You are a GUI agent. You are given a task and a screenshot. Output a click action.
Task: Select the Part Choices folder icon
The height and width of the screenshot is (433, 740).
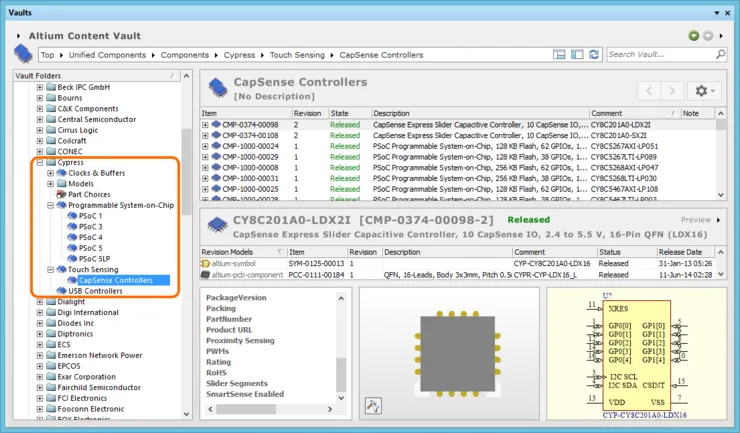pos(61,194)
